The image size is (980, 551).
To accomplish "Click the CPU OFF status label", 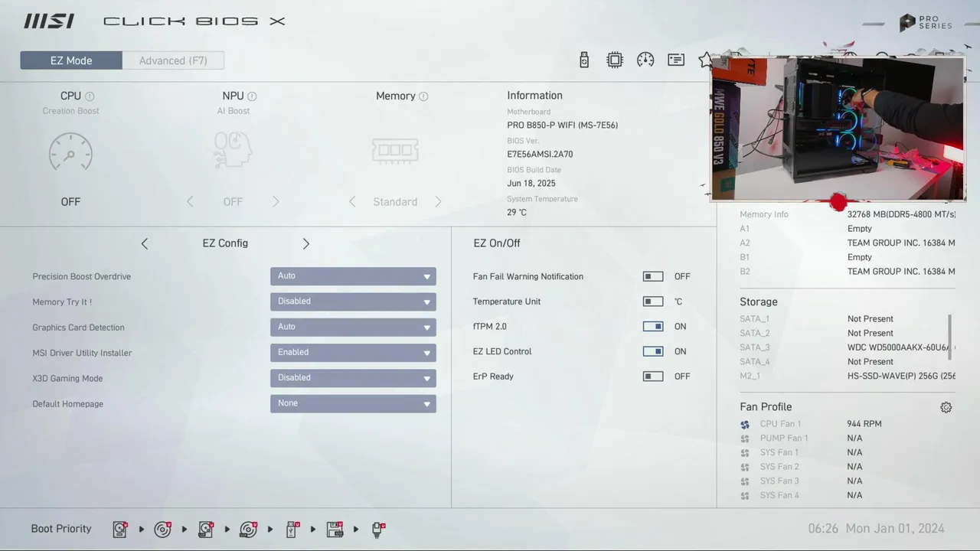I will pos(70,202).
